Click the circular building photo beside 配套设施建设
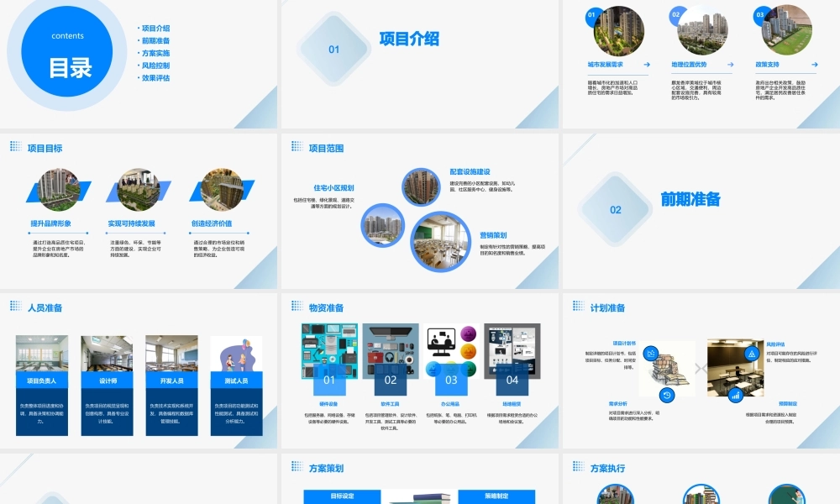 click(x=421, y=187)
